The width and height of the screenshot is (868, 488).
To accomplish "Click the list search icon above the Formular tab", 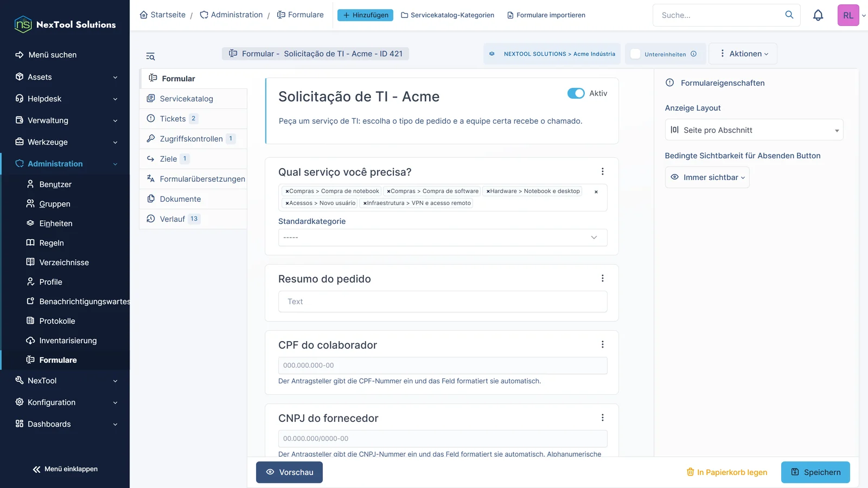I will point(150,56).
